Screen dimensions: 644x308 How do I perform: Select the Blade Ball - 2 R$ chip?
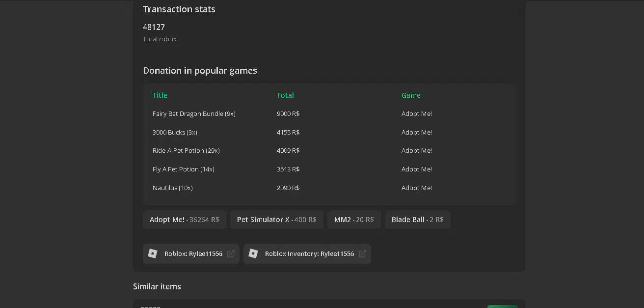coord(418,220)
